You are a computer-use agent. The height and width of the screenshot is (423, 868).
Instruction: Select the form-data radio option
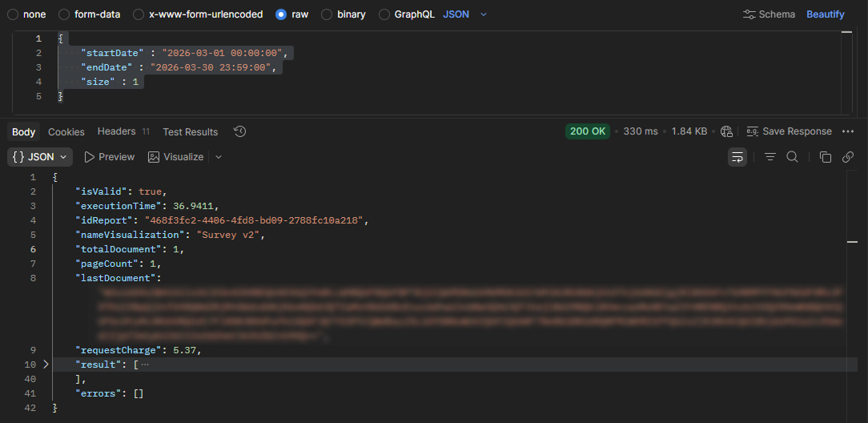(64, 14)
